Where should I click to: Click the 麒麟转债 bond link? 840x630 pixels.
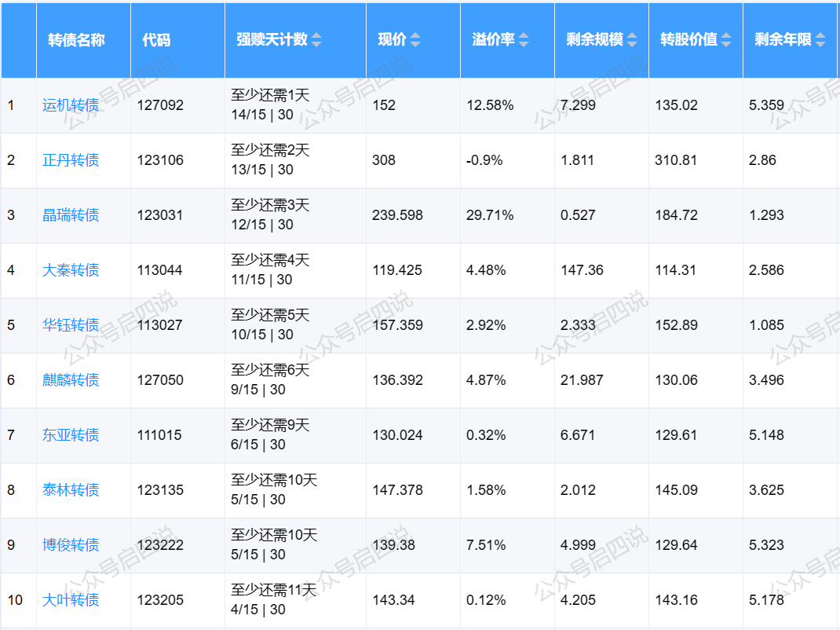[x=71, y=380]
